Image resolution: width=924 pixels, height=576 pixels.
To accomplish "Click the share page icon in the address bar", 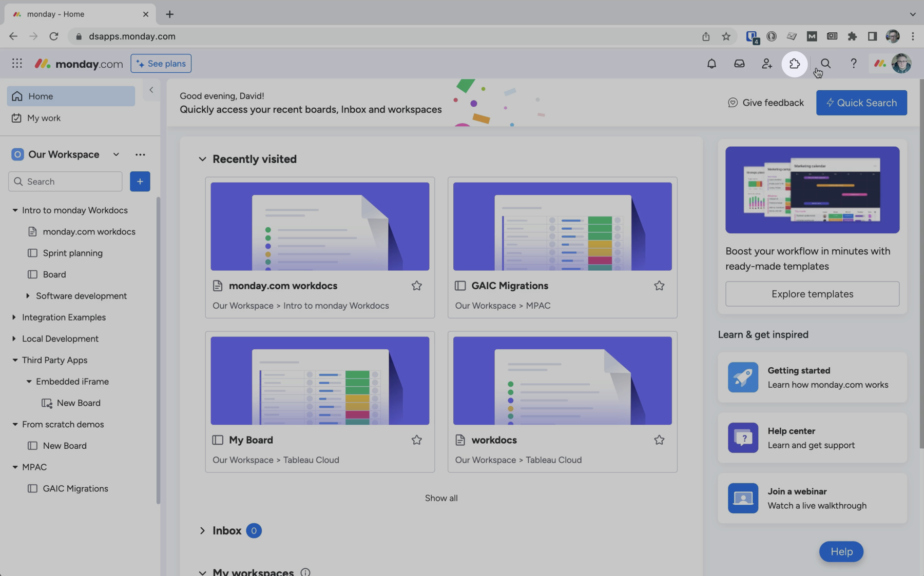I will pyautogui.click(x=706, y=36).
